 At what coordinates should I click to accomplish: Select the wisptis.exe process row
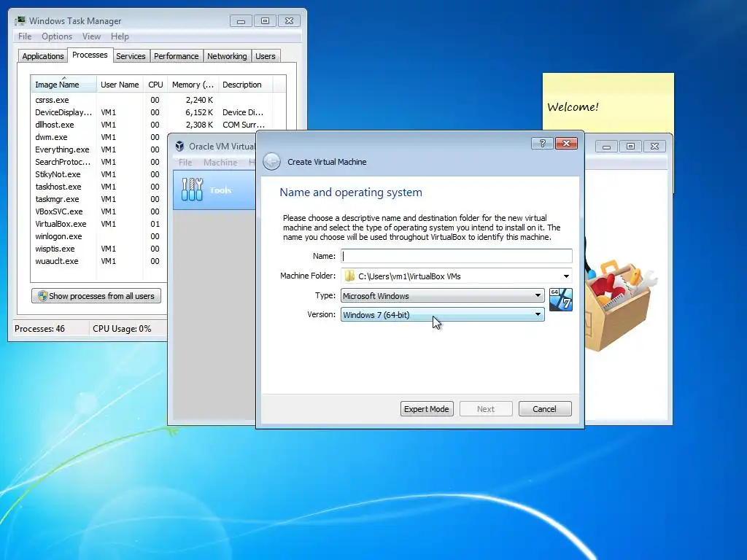point(99,249)
